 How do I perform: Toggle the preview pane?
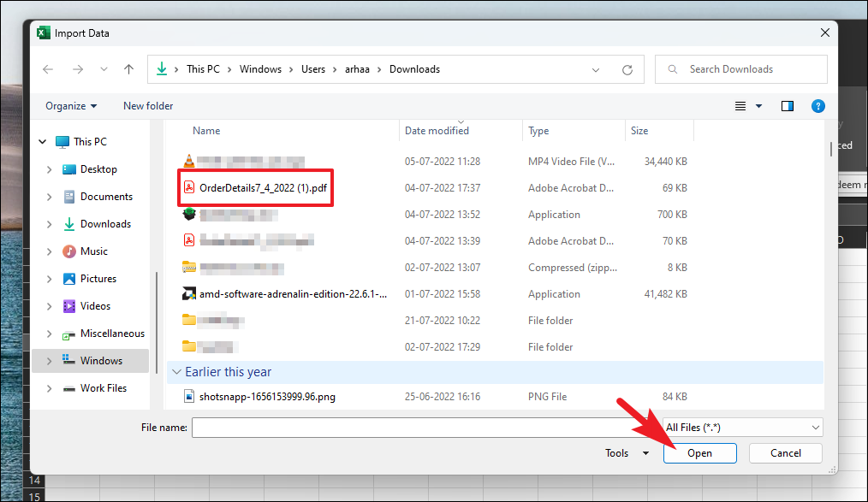point(786,106)
